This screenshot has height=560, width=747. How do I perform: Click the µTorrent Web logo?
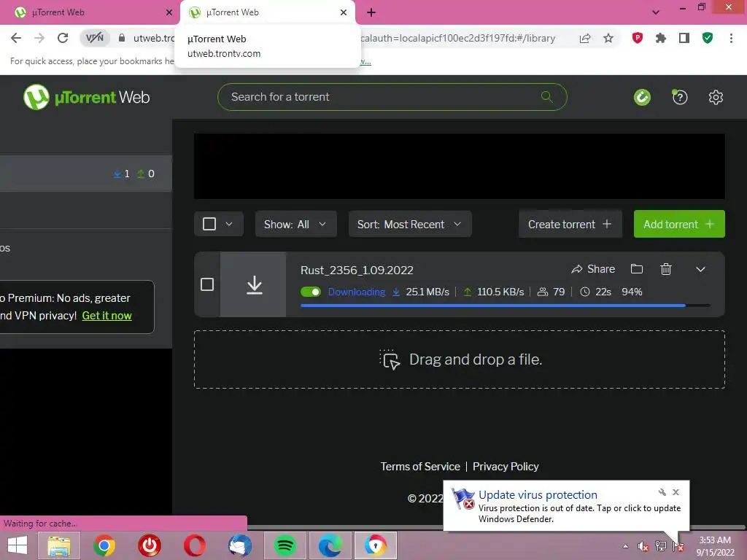coord(86,97)
